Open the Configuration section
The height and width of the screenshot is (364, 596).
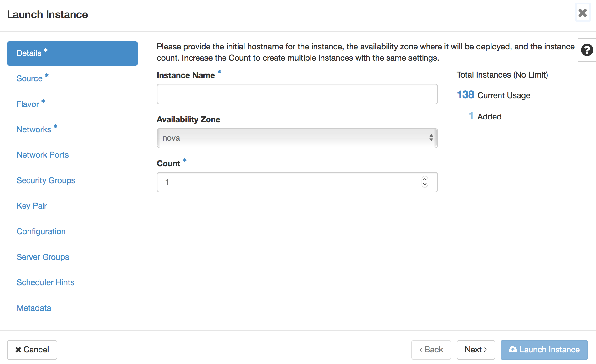pos(41,231)
